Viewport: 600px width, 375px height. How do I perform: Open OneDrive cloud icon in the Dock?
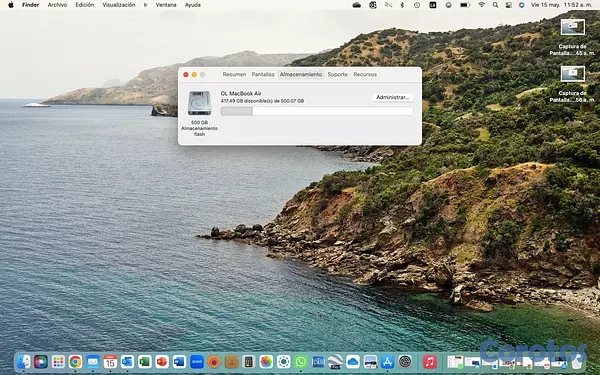[x=352, y=361]
